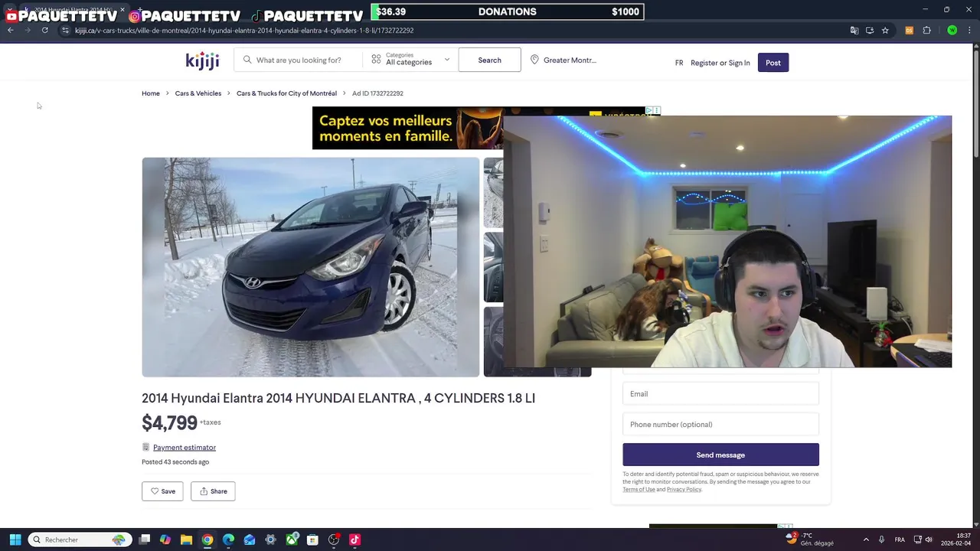Launch Copilot from the taskbar
The width and height of the screenshot is (980, 551).
165,540
